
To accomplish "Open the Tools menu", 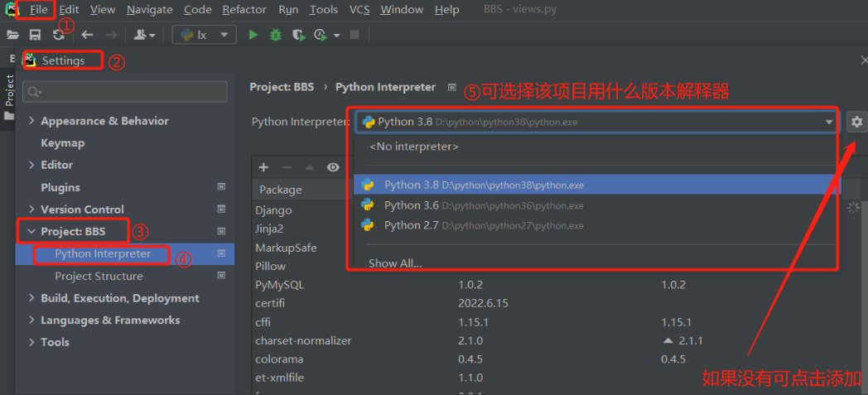I will pos(324,9).
